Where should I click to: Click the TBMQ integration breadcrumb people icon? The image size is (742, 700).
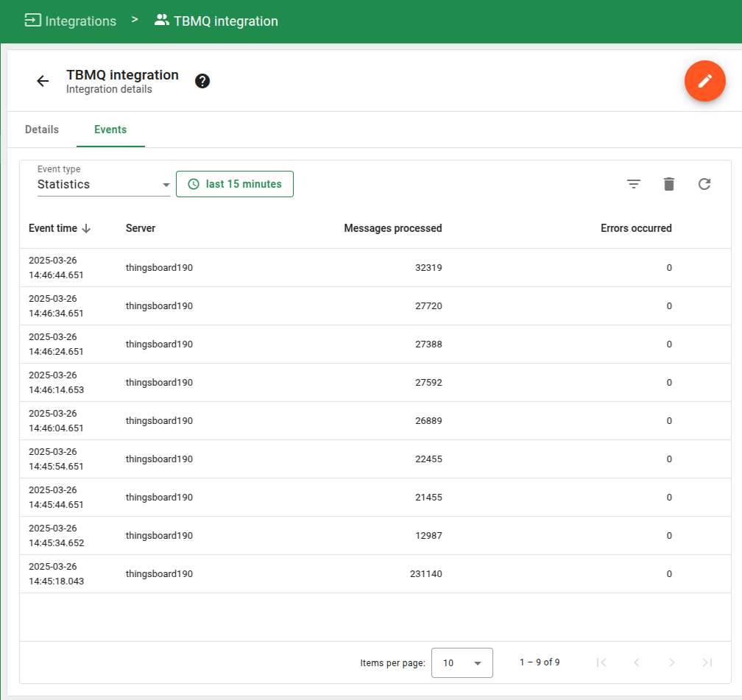(x=162, y=21)
